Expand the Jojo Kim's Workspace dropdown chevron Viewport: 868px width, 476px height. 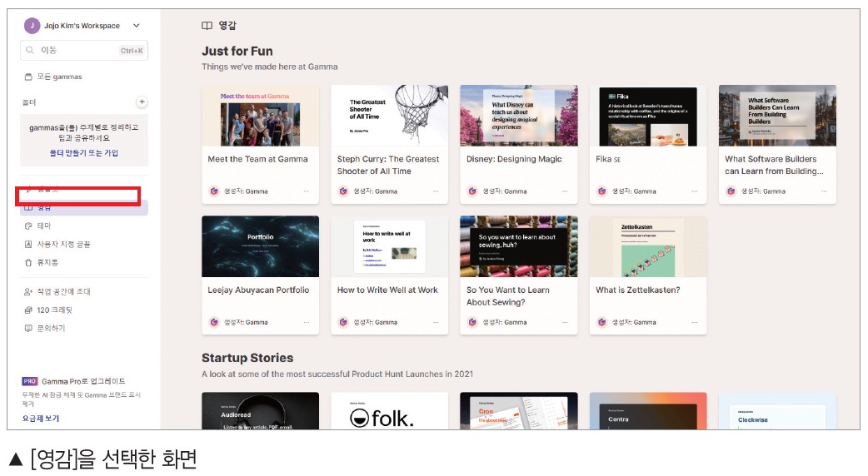tap(137, 26)
